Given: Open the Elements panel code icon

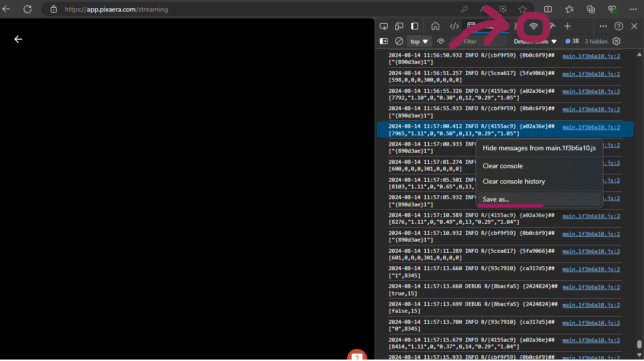Looking at the screenshot, I should point(454,26).
